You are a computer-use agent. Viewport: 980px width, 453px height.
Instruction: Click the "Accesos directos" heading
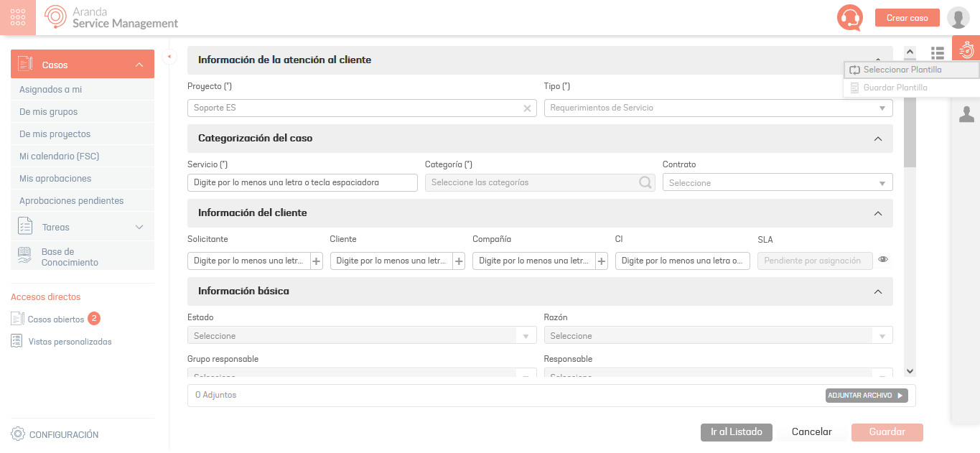click(46, 297)
